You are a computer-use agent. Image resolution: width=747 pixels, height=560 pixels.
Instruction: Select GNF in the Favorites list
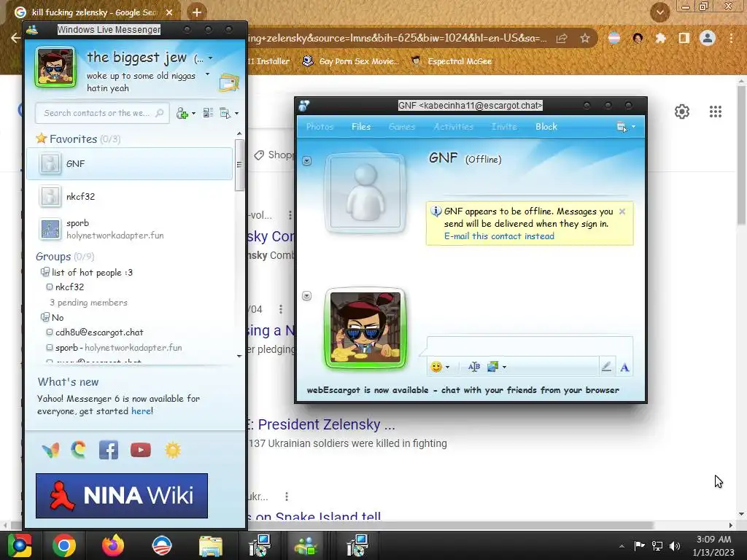coord(129,163)
